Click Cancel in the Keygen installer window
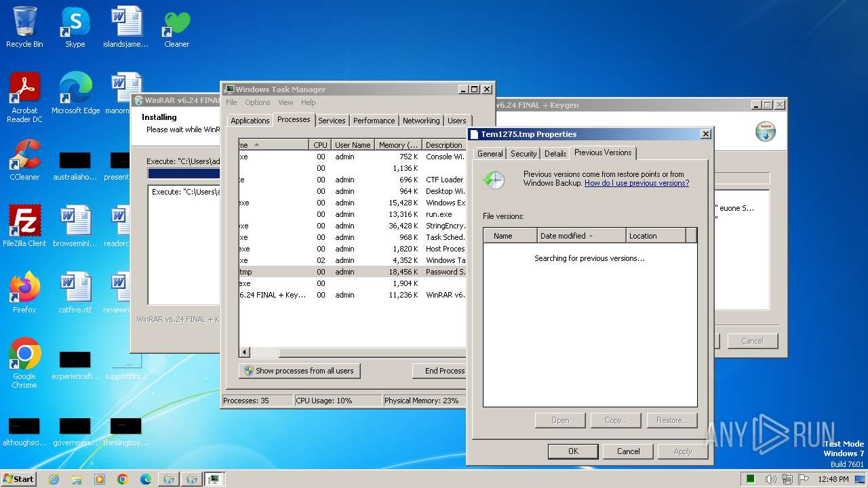The height and width of the screenshot is (488, 868). 752,341
